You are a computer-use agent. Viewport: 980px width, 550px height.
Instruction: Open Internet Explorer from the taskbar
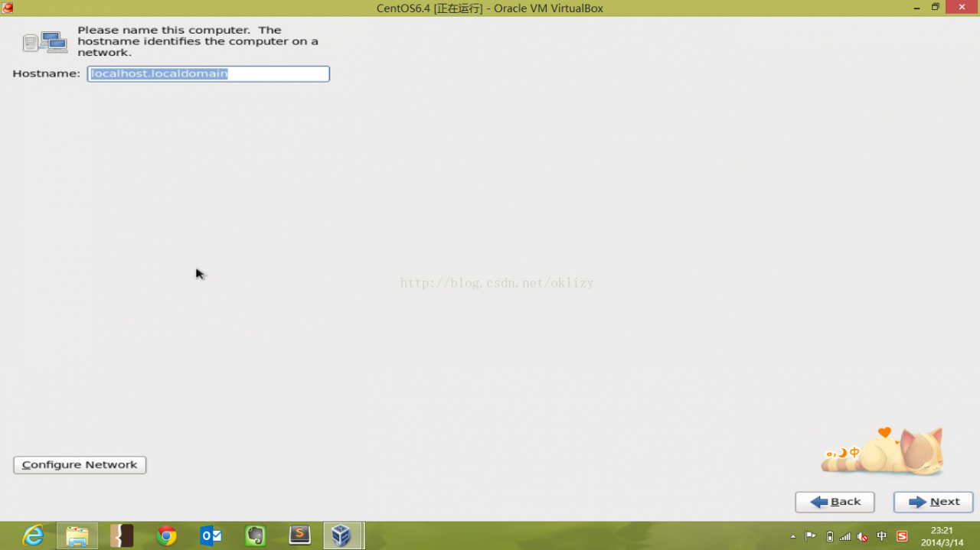33,535
